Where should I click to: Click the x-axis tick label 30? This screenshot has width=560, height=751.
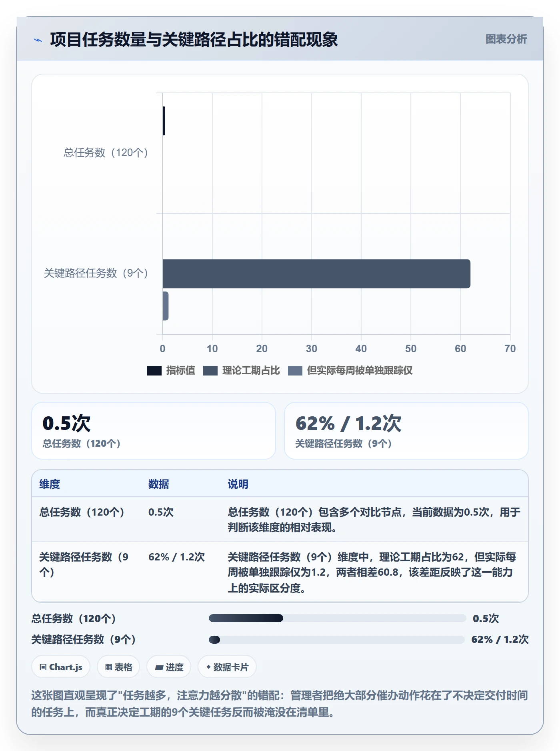point(312,349)
